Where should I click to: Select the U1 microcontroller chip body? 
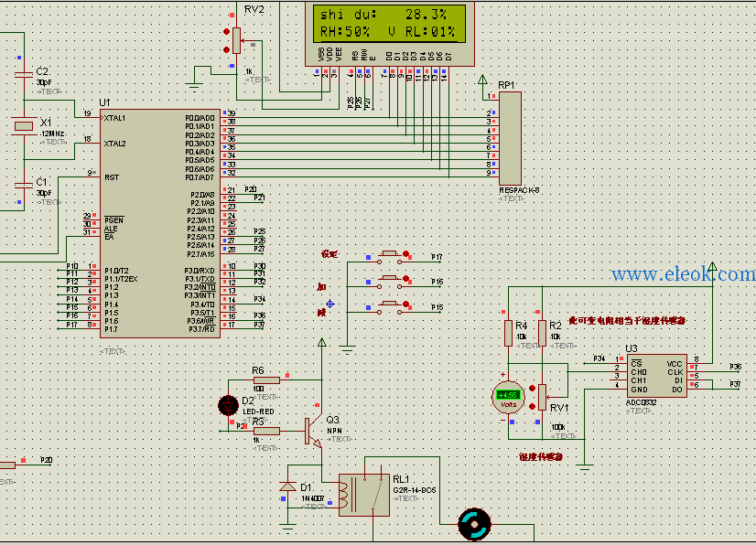point(160,223)
